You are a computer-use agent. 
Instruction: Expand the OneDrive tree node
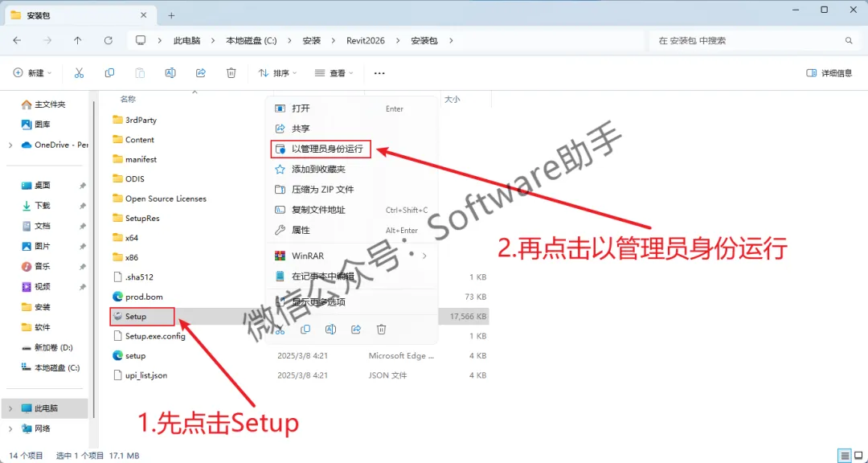pos(10,145)
